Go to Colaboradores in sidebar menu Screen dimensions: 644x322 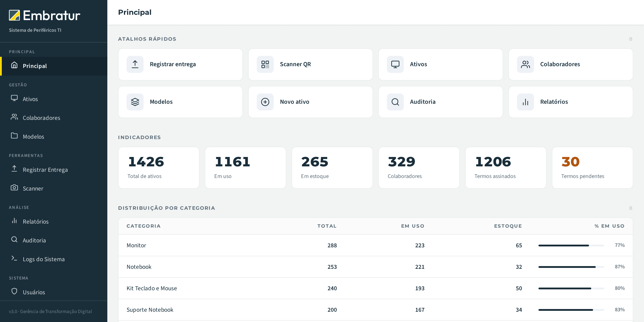click(53, 118)
